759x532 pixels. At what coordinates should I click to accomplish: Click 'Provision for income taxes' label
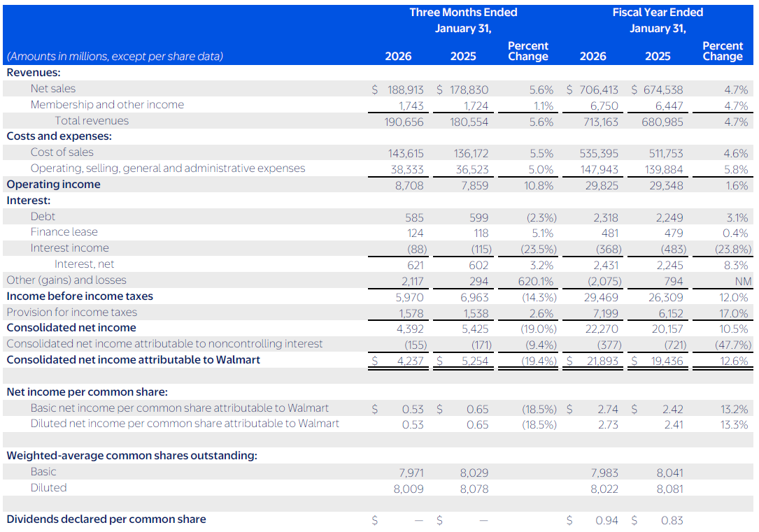(x=71, y=312)
